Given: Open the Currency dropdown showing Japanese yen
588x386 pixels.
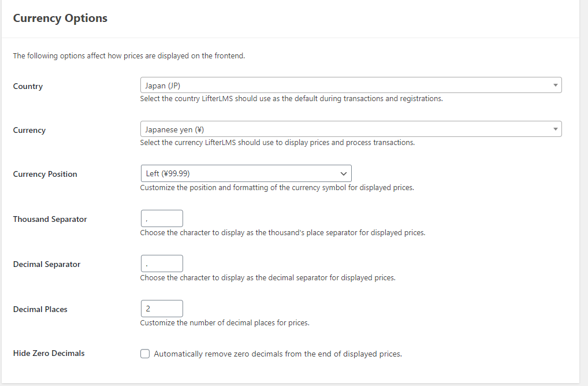Looking at the screenshot, I should [x=351, y=129].
